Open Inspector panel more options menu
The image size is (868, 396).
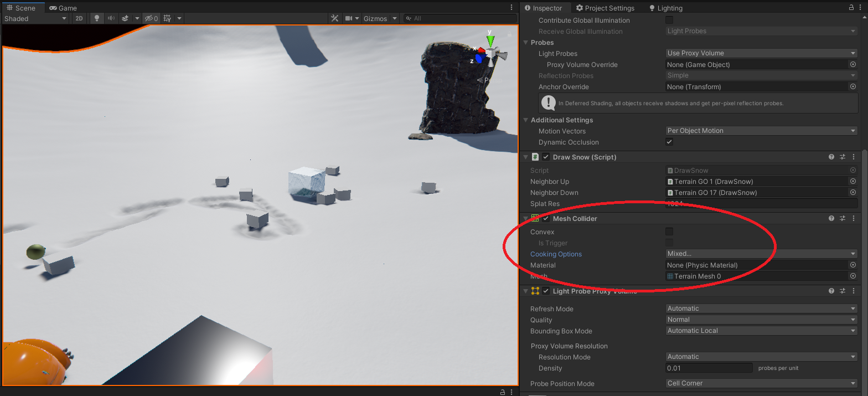point(861,8)
